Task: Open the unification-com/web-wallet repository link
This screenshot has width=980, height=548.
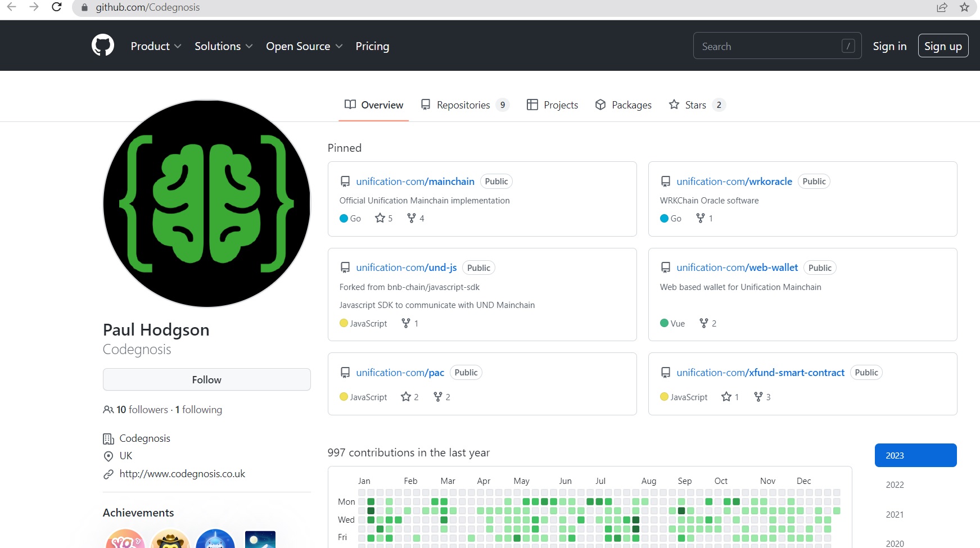Action: 737,268
